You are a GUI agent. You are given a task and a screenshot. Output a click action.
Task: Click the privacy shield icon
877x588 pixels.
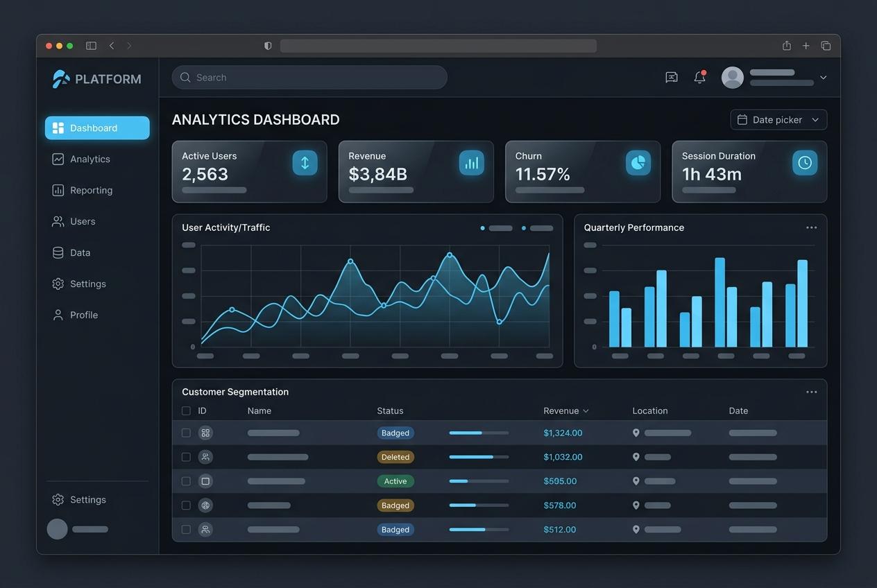pos(268,46)
